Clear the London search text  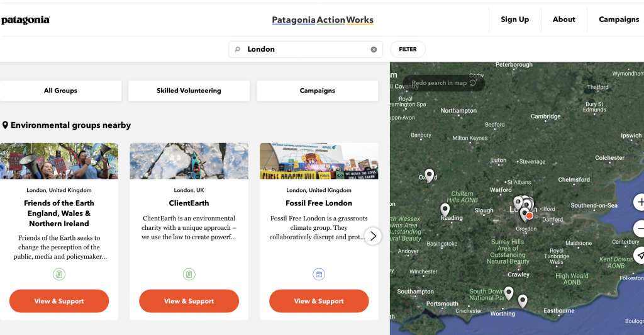[x=374, y=49]
